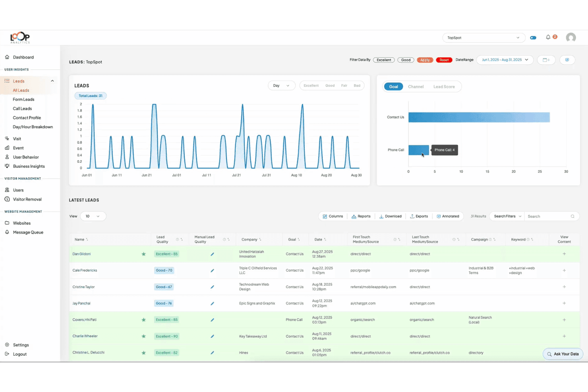
Task: Open the Search Filters dropdown
Action: click(x=507, y=216)
